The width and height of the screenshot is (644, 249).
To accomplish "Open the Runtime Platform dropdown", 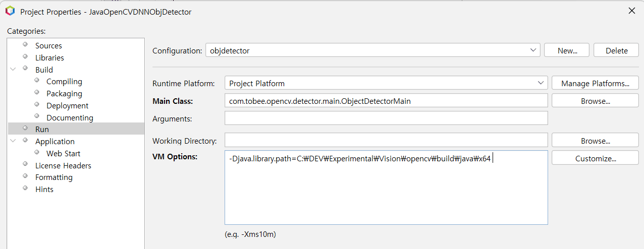I will tap(386, 83).
